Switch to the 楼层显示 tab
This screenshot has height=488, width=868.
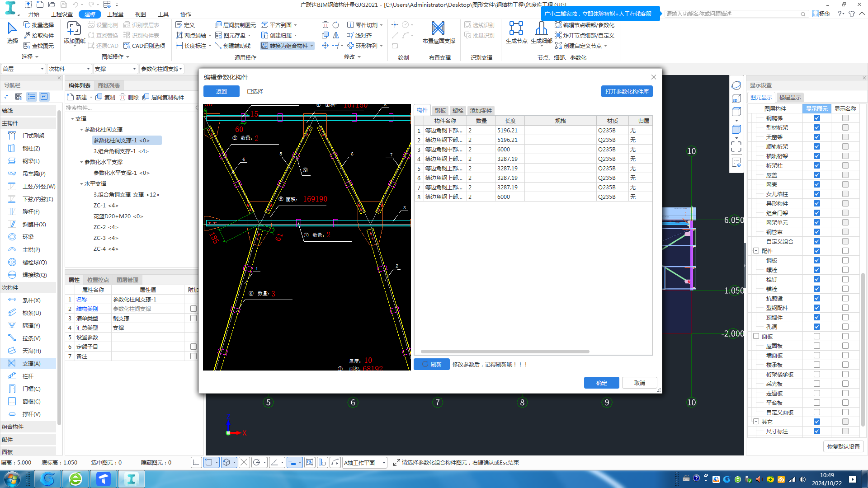coord(790,97)
